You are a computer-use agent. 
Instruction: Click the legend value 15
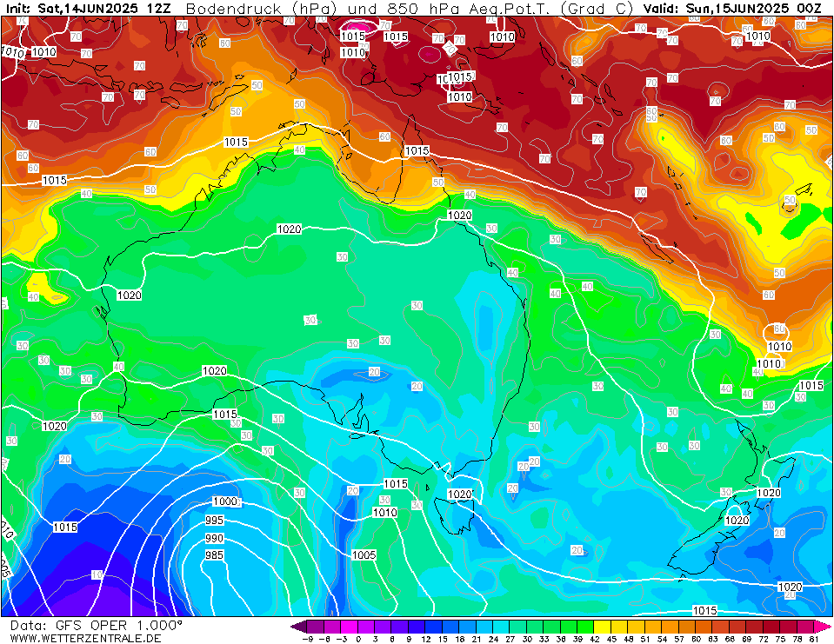443,639
